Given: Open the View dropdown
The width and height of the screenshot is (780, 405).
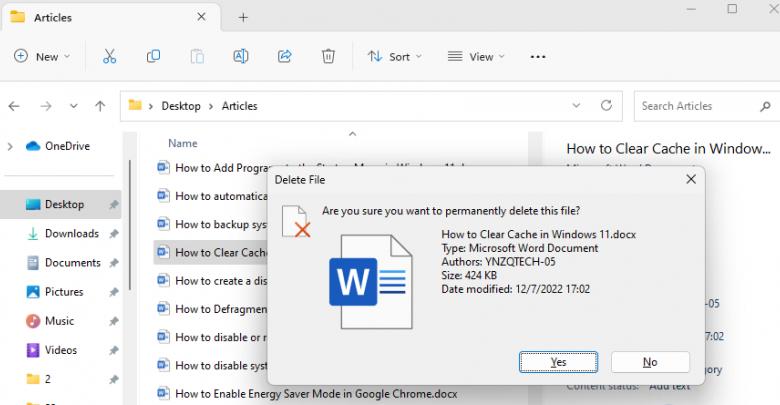Looking at the screenshot, I should (x=476, y=57).
